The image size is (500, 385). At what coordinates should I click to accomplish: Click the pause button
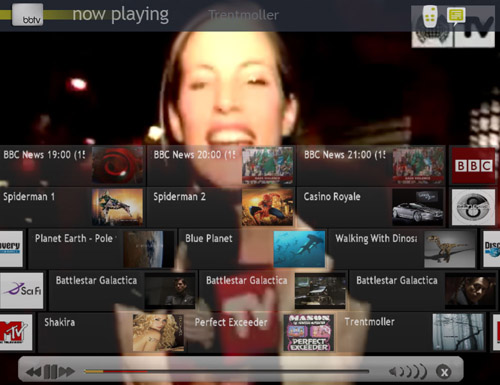pos(50,372)
